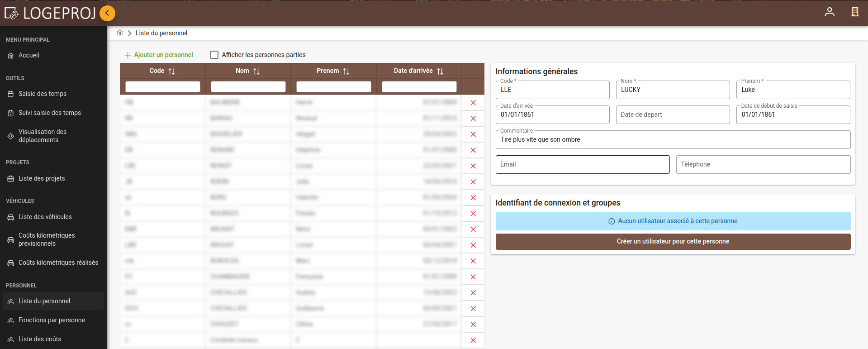868x349 pixels.
Task: Focus the Email input field
Action: pos(582,164)
